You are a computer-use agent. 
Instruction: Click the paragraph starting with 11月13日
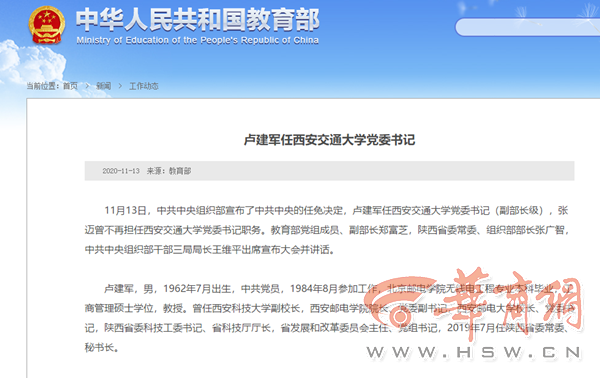[326, 230]
